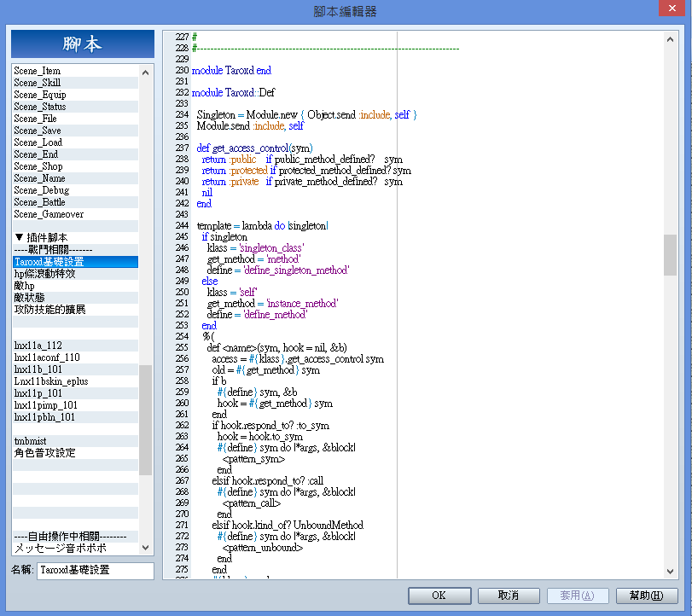The width and height of the screenshot is (692, 616).
Task: Select tmbmist script
Action: tap(75, 441)
